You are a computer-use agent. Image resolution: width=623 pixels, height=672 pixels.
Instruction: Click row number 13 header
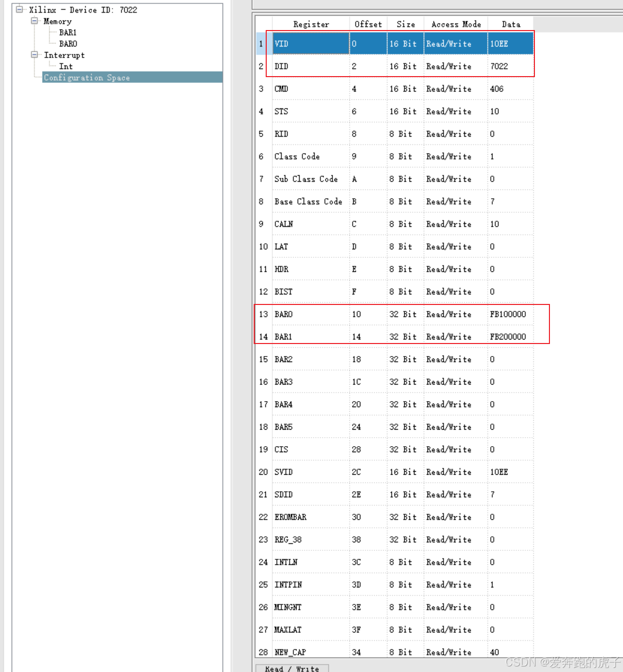coord(264,314)
